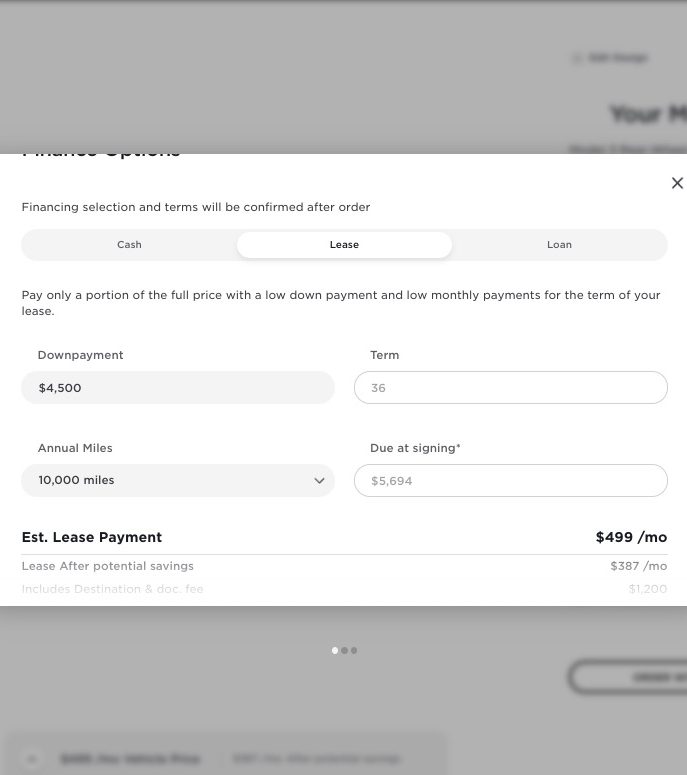Click the blurred Order button

628,677
